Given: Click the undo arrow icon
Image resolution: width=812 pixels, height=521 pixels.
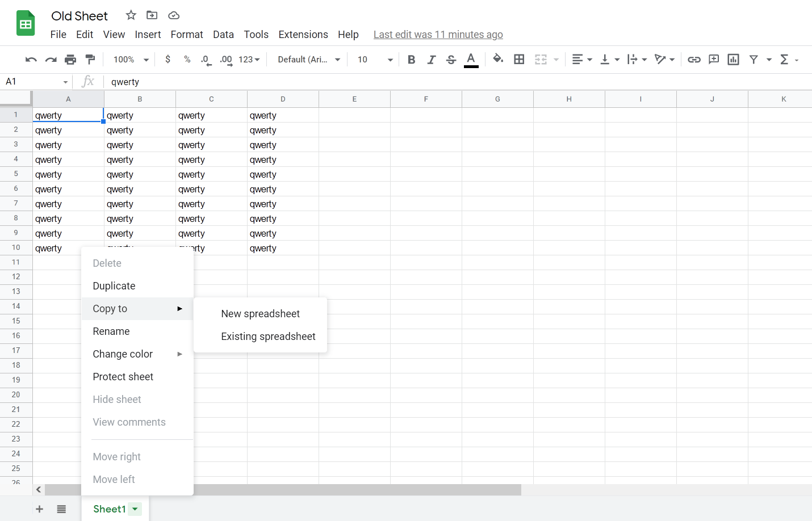Looking at the screenshot, I should (31, 60).
